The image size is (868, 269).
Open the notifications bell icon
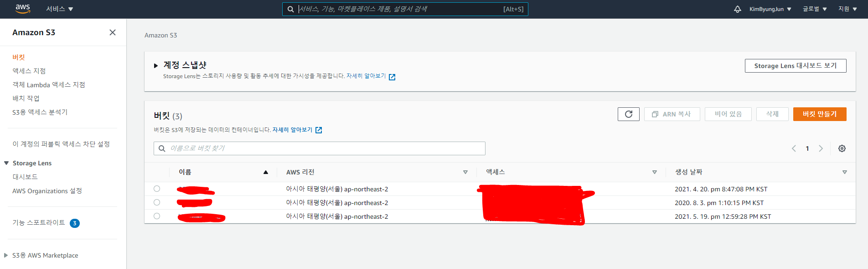[737, 9]
